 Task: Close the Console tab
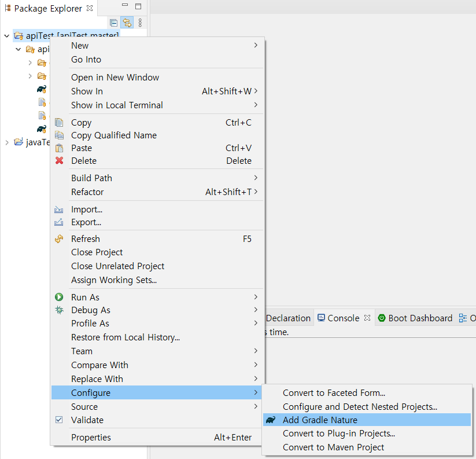click(x=367, y=317)
